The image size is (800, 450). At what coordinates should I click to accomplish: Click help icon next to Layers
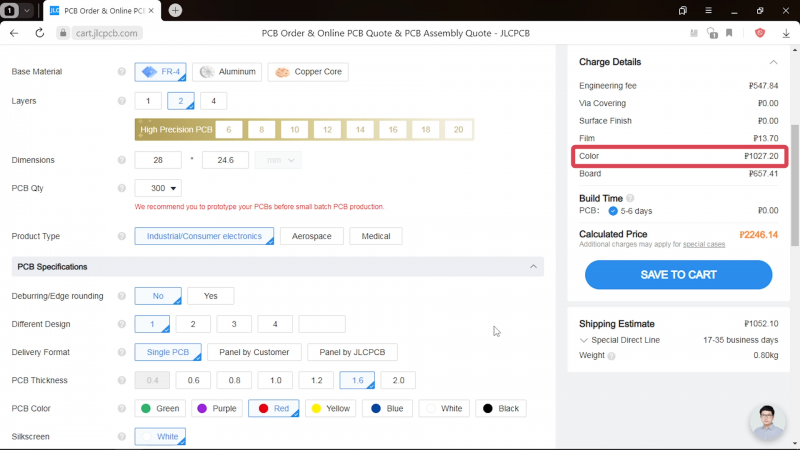121,101
